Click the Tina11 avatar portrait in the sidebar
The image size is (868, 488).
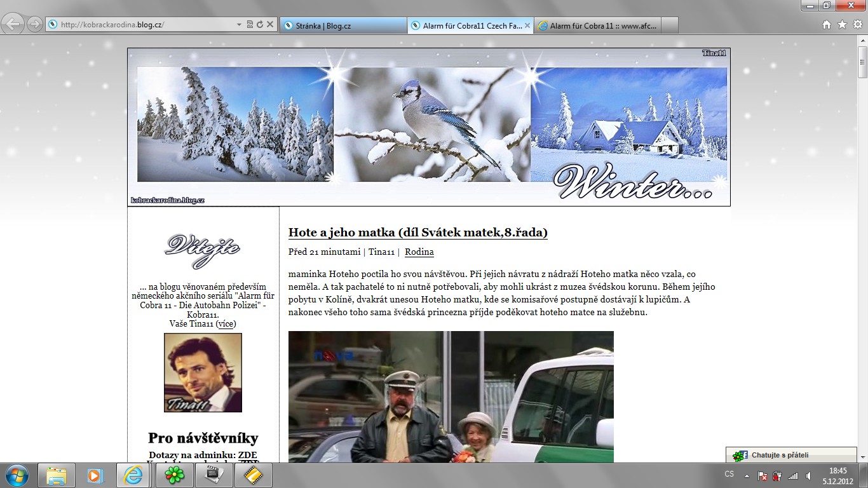coord(203,372)
